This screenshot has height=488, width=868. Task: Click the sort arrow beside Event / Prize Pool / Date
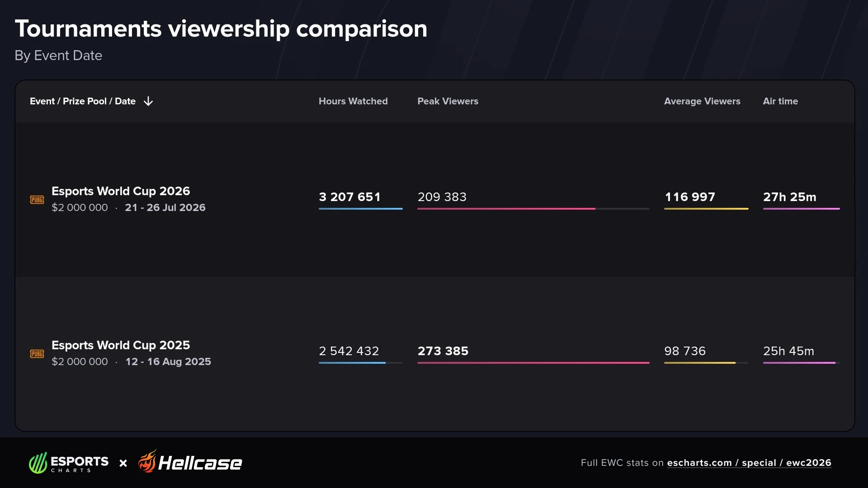148,101
